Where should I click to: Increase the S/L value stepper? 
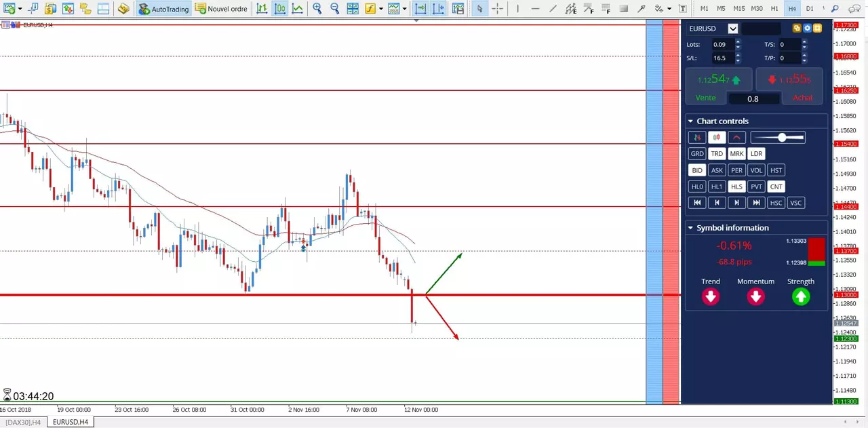coord(738,56)
